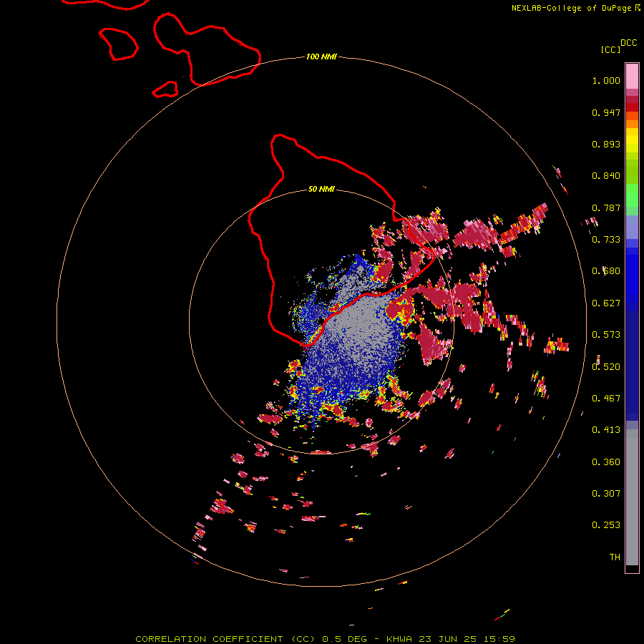Click the 100 NMI range ring label
The image size is (644, 644).
[x=321, y=57]
